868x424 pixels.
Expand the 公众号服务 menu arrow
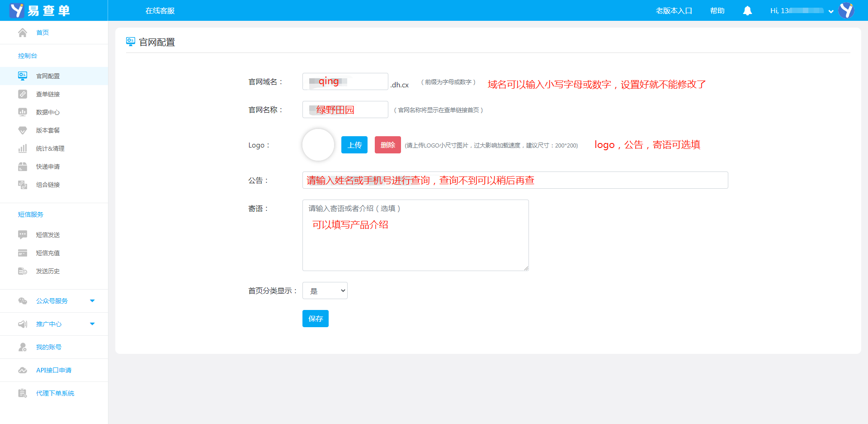92,301
